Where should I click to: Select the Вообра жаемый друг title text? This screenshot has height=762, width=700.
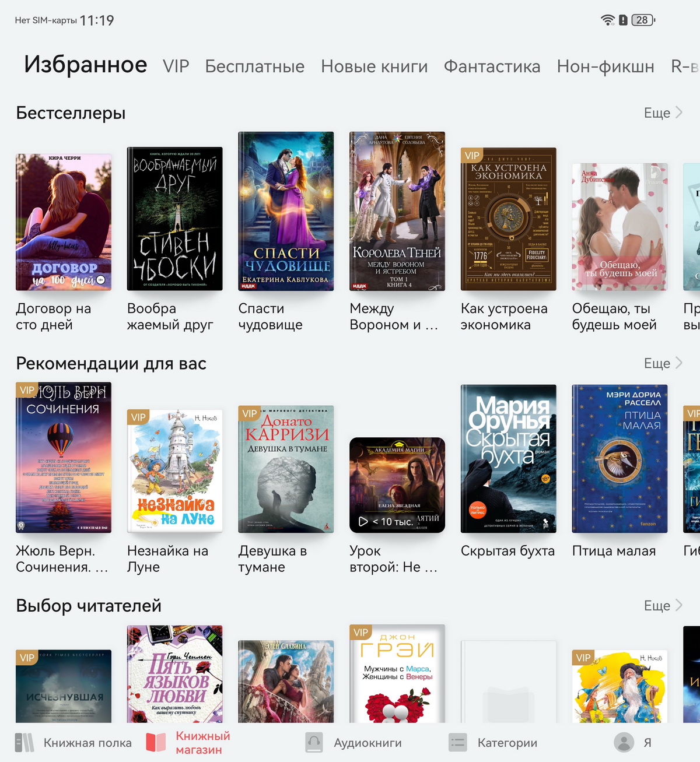170,317
